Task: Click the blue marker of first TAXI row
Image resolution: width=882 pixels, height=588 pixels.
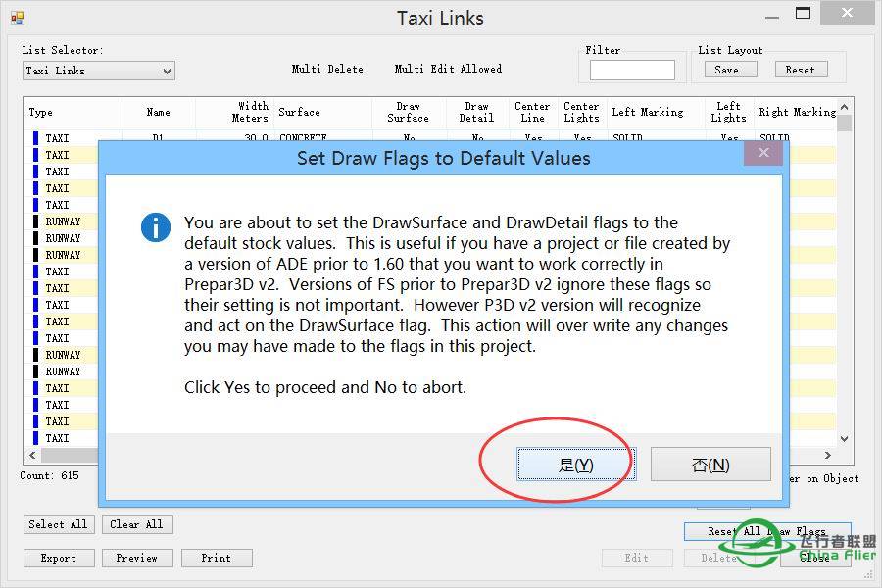Action: [36, 139]
